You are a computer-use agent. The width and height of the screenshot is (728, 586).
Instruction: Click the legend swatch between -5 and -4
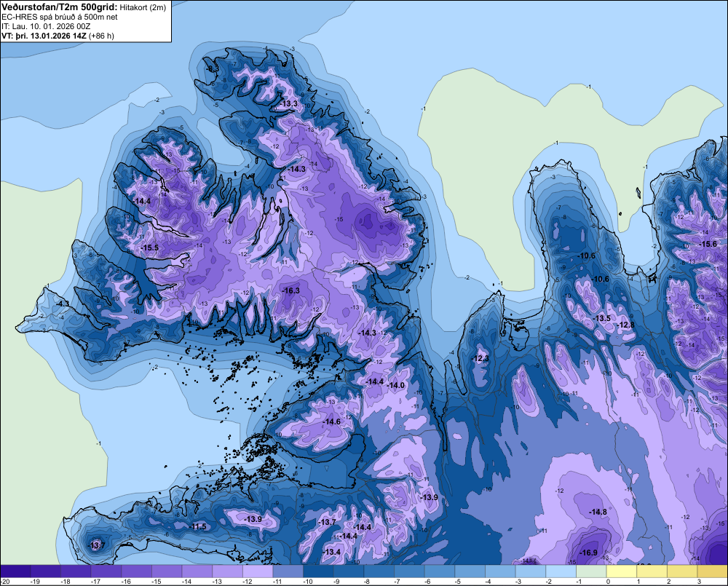point(470,571)
